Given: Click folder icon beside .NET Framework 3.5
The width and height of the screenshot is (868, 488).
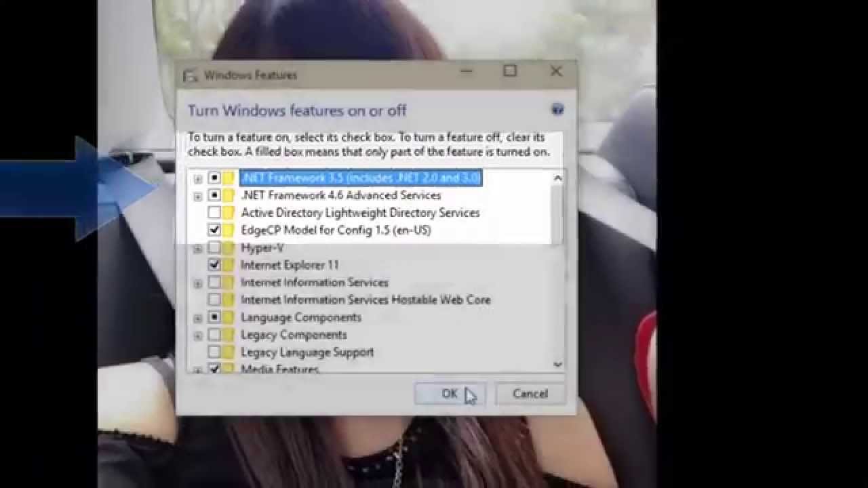Looking at the screenshot, I should (229, 178).
